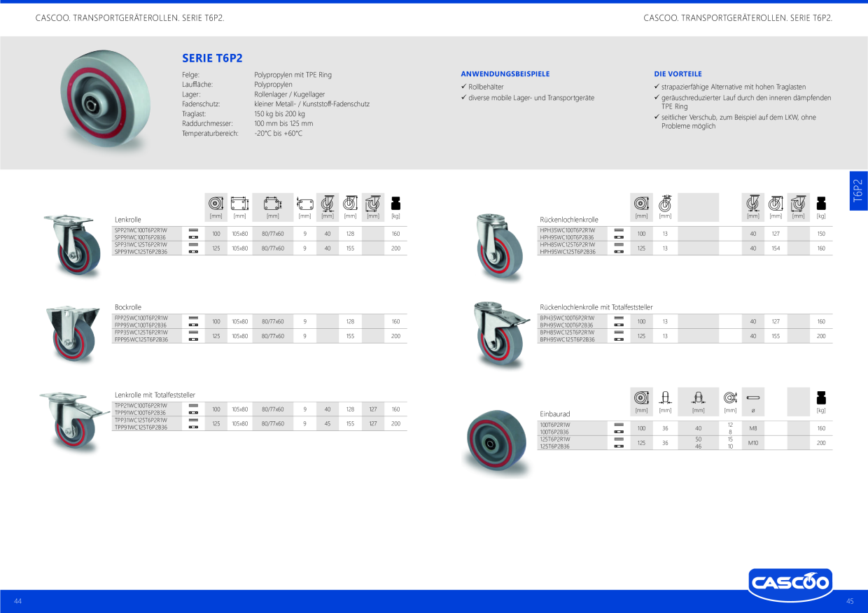This screenshot has height=613, width=868.
Task: Click '-20°C bis +60°C' temperature value
Action: tap(278, 133)
